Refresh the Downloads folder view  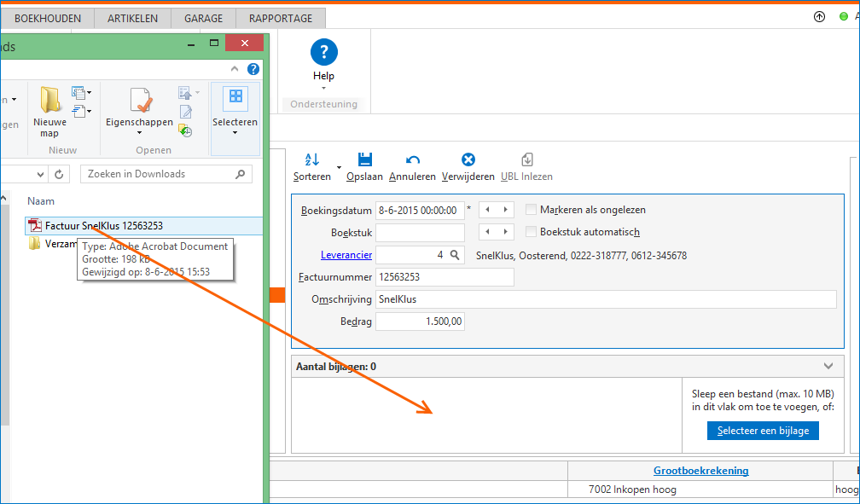point(59,175)
